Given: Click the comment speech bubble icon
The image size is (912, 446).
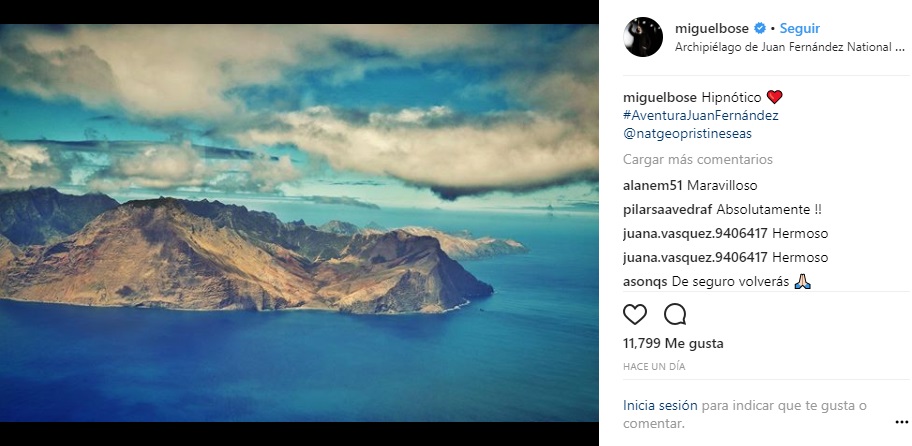Looking at the screenshot, I should click(675, 315).
